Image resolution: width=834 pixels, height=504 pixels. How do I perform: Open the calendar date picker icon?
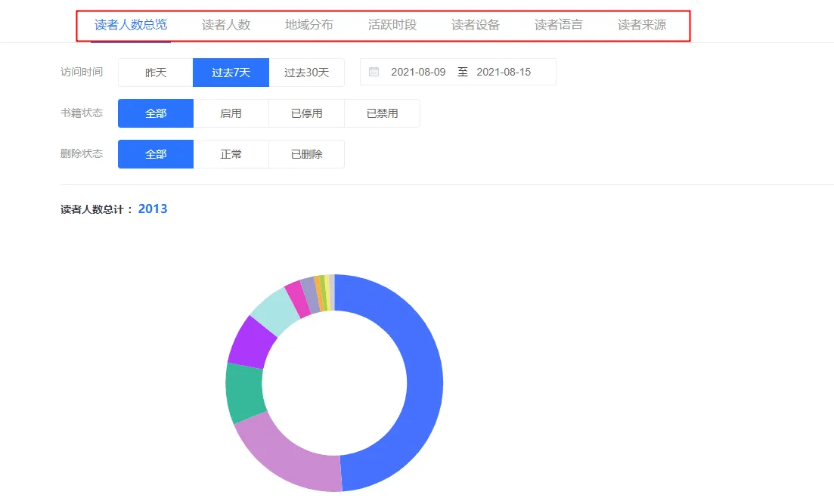(374, 71)
